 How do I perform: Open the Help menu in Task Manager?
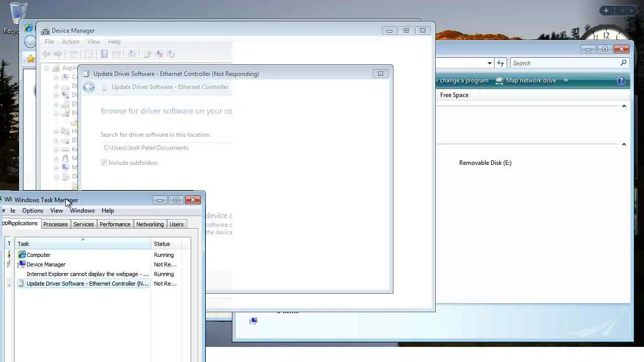tap(108, 211)
